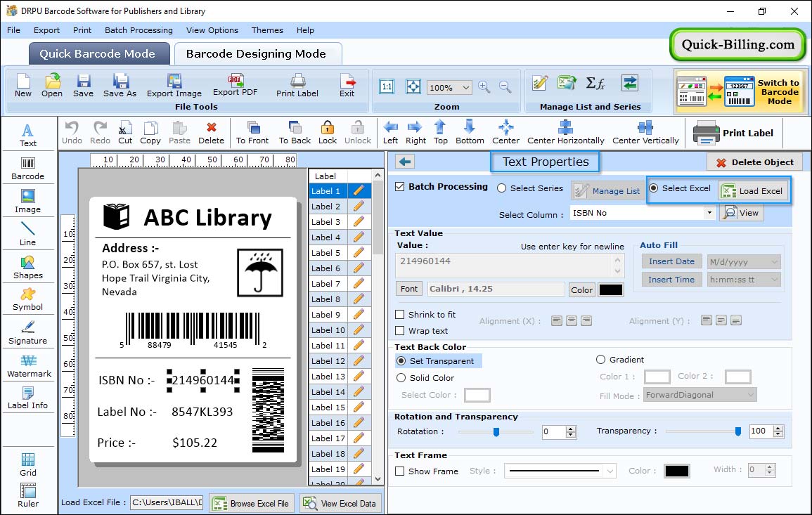Select the Set Transparent radio button
This screenshot has width=812, height=515.
[x=401, y=360]
